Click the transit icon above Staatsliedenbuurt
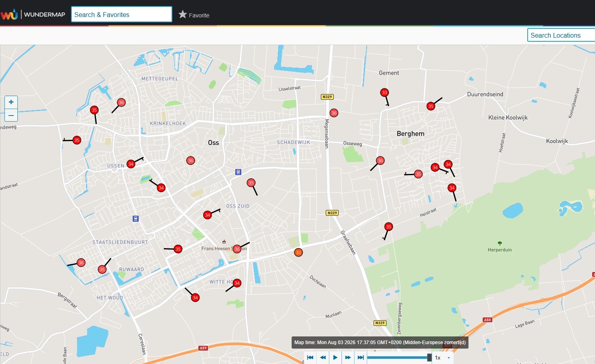The image size is (595, 364). pyautogui.click(x=136, y=218)
